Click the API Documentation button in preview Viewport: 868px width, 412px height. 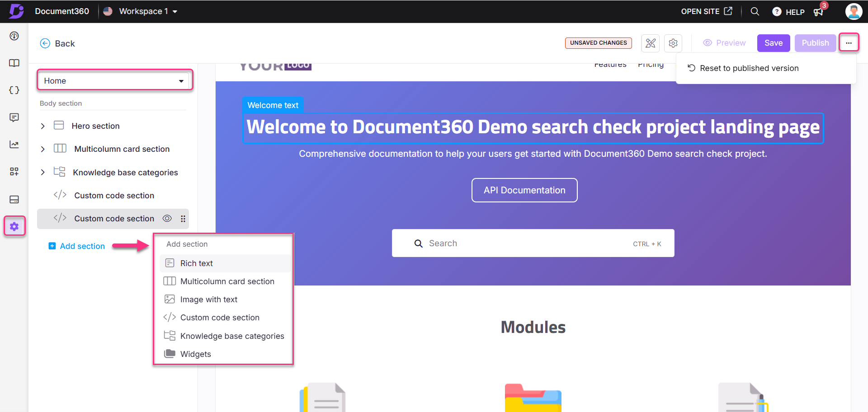(524, 190)
